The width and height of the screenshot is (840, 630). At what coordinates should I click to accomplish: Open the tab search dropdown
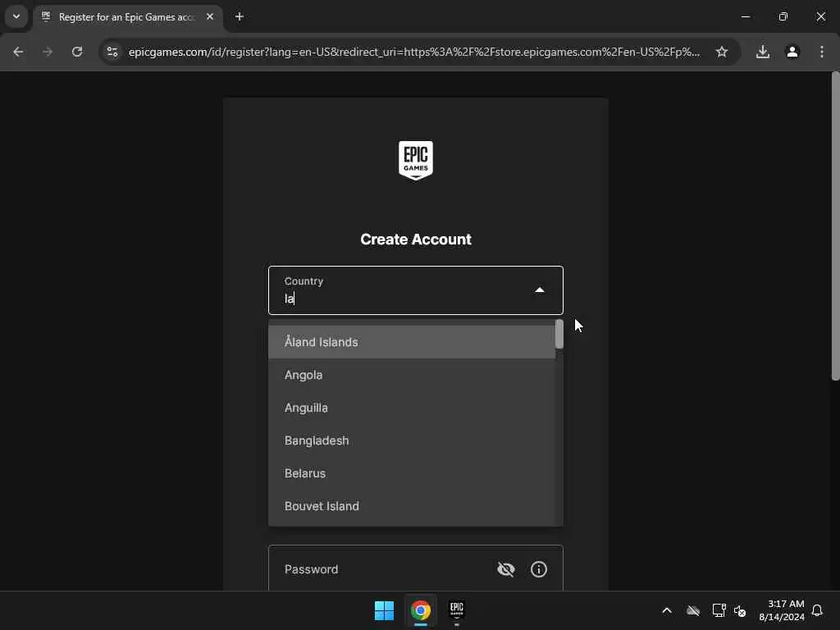click(16, 16)
